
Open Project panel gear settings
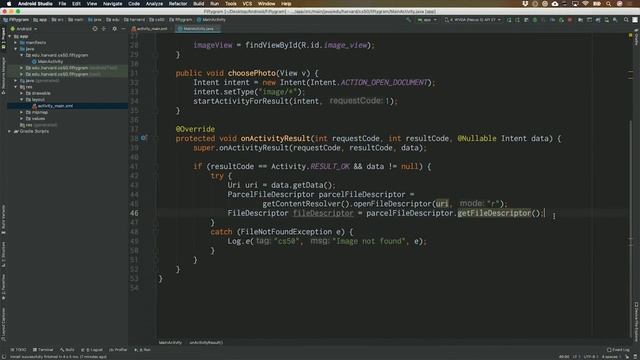pos(114,29)
